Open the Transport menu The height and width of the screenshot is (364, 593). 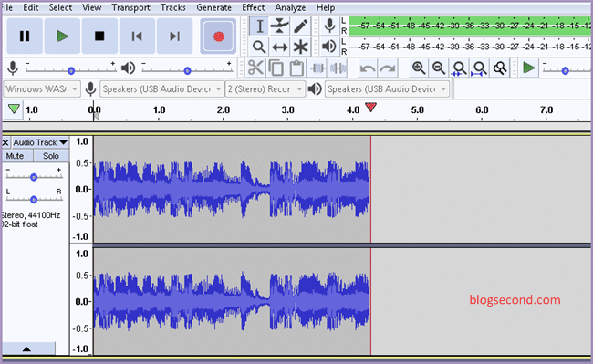pyautogui.click(x=130, y=7)
